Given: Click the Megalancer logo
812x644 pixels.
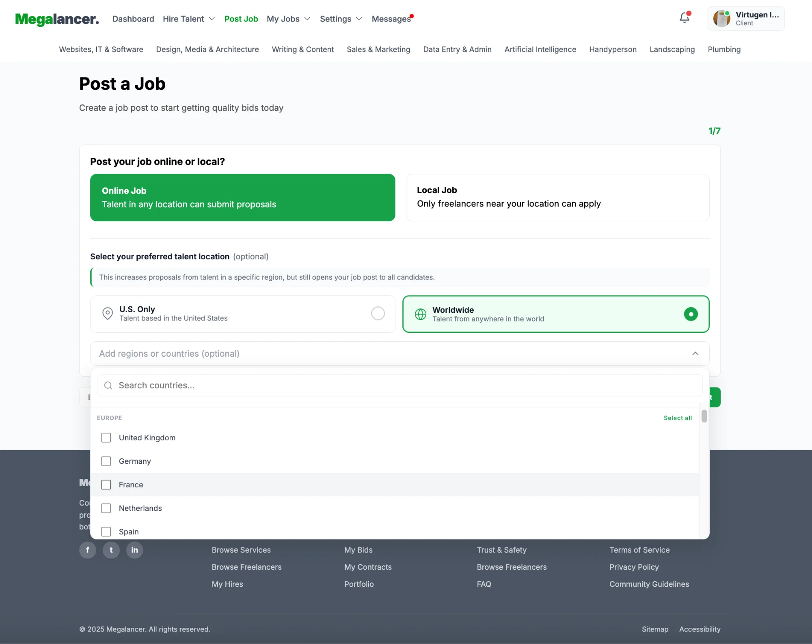Looking at the screenshot, I should click(x=57, y=19).
